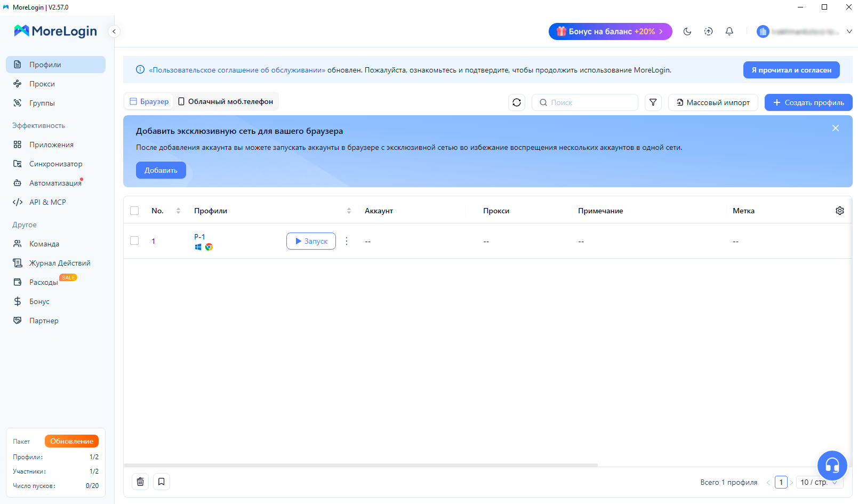This screenshot has width=858, height=504.
Task: Open Партнер in the sidebar
Action: click(55, 321)
